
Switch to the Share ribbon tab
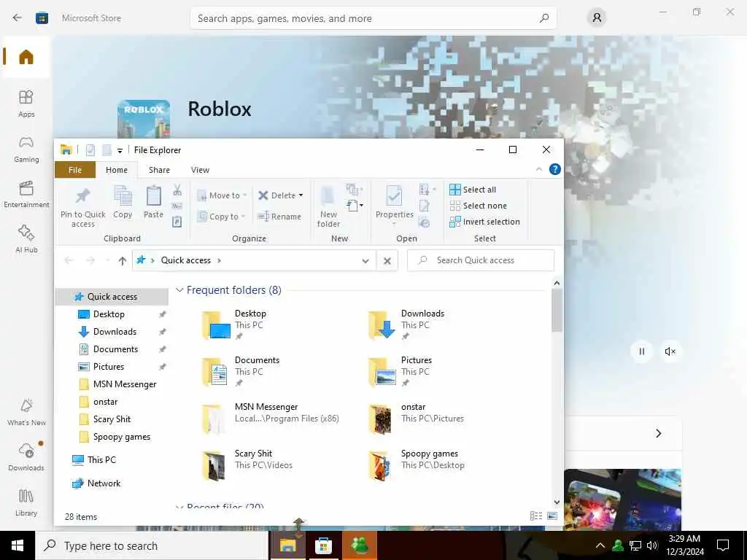[x=159, y=170]
